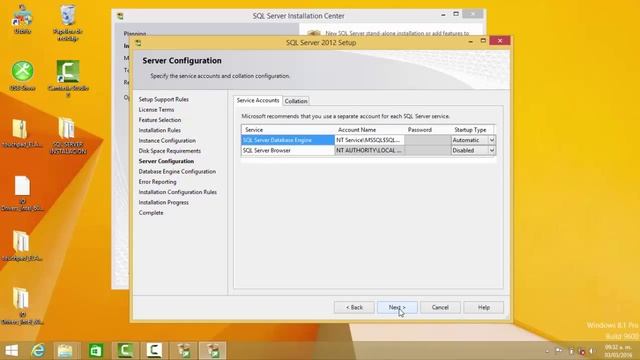Open the Store app in the taskbar

click(96, 351)
